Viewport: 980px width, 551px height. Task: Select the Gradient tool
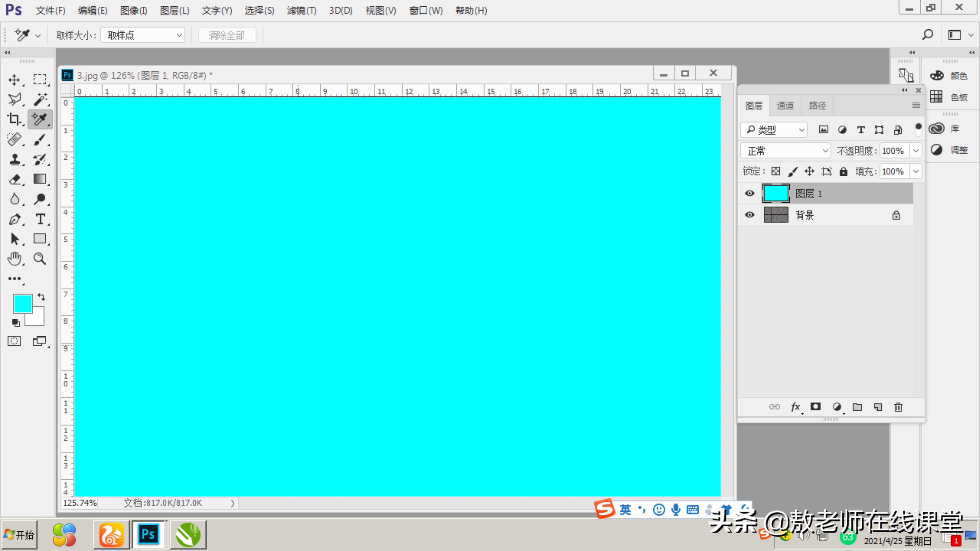(x=40, y=179)
